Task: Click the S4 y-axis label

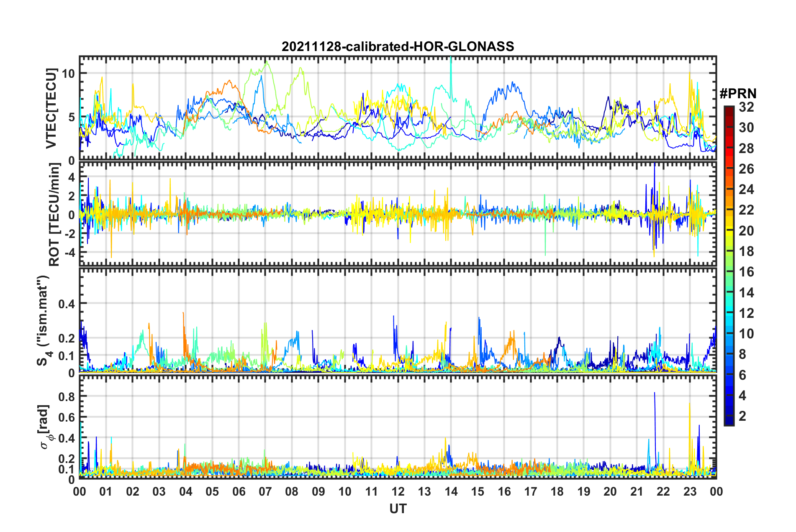Action: 44,320
